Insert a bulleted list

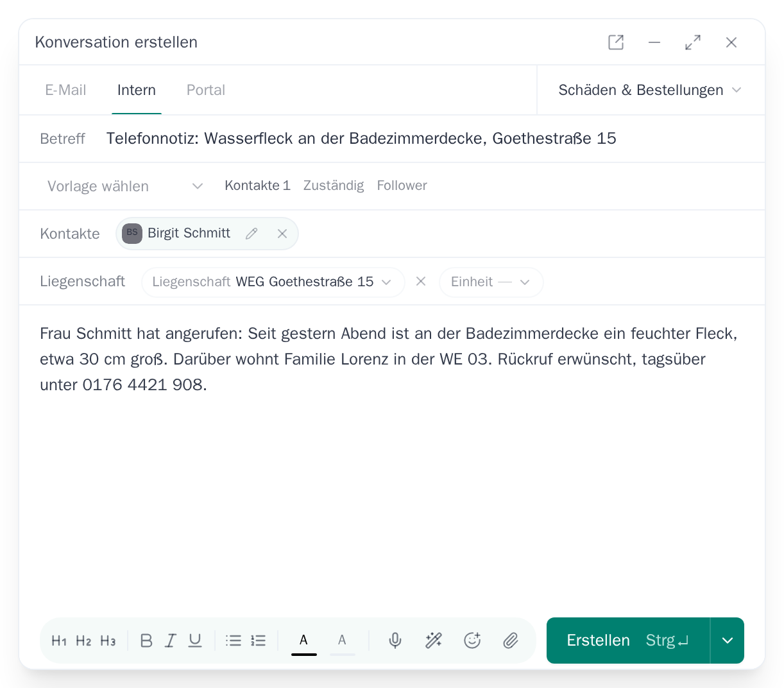(234, 641)
